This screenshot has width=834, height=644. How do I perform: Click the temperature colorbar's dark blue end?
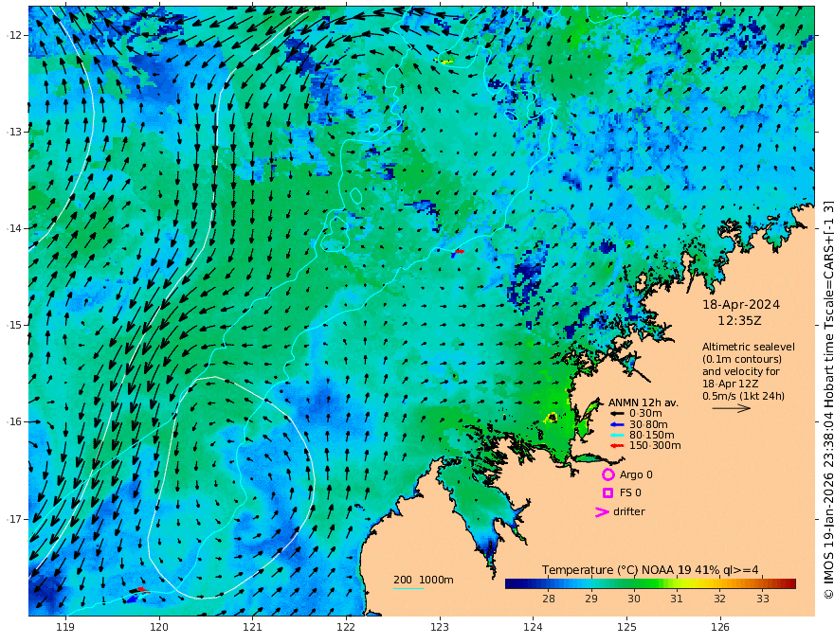(511, 583)
